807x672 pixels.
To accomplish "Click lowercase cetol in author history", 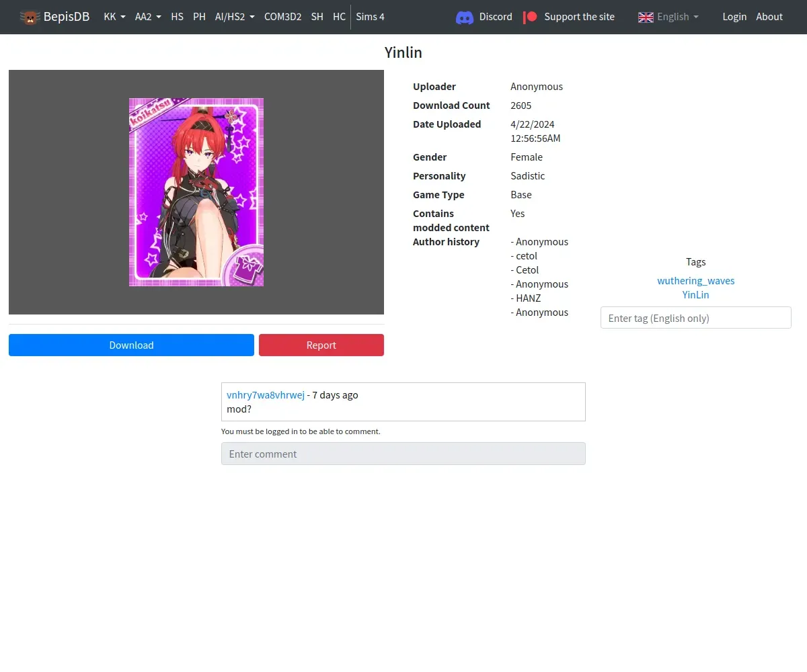I will tap(527, 255).
